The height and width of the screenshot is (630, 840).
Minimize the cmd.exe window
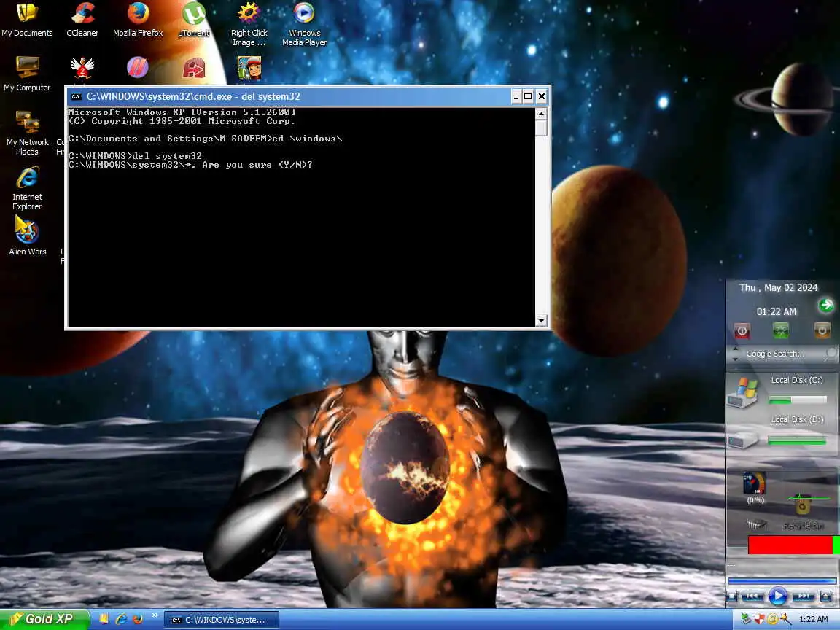pos(516,96)
